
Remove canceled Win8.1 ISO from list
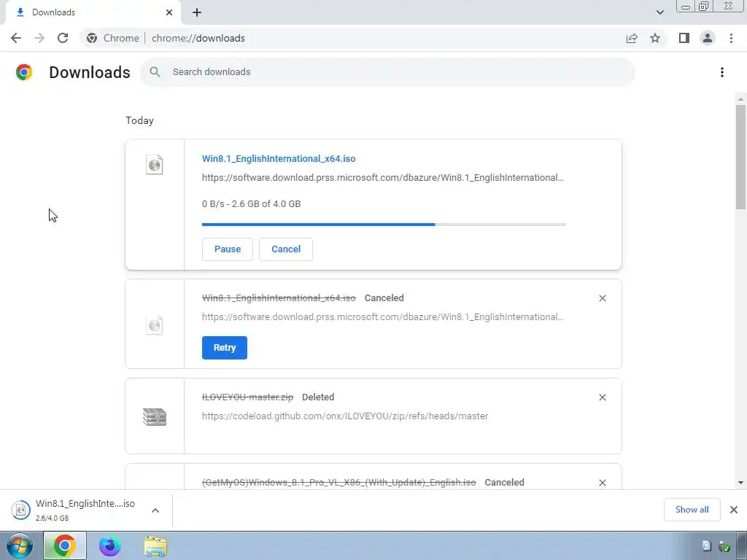point(602,298)
